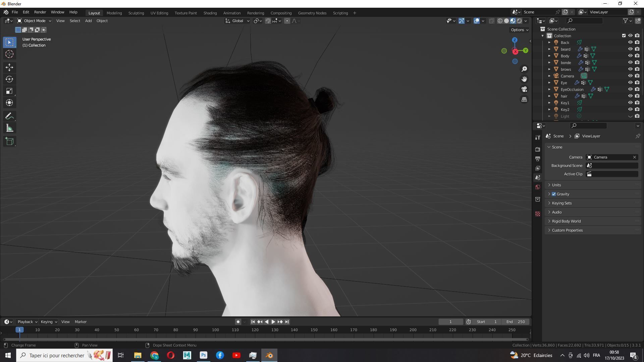Toggle X-ray mode
This screenshot has width=644, height=362.
(x=491, y=21)
